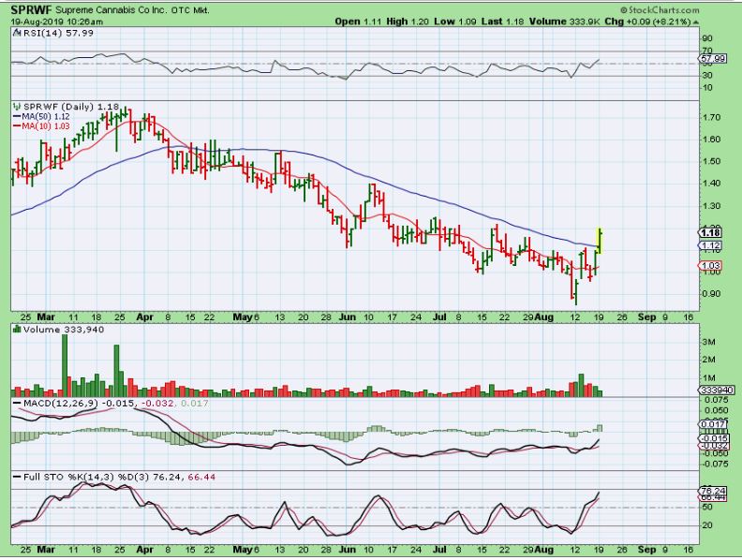The height and width of the screenshot is (560, 742).
Task: Click the 90 level label on RSI axis
Action: tap(707, 38)
